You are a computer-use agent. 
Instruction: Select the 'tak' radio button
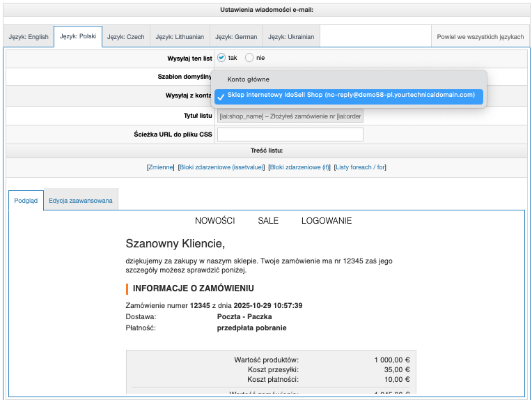[221, 58]
